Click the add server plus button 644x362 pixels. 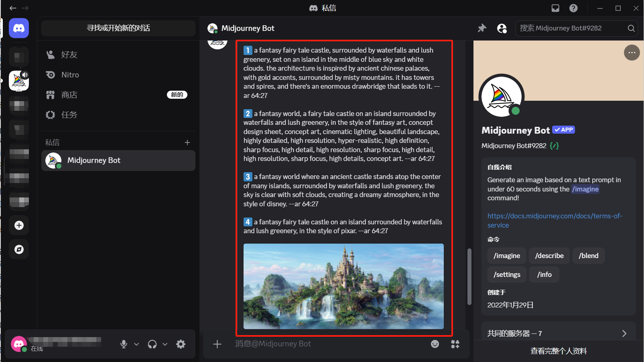coord(19,226)
